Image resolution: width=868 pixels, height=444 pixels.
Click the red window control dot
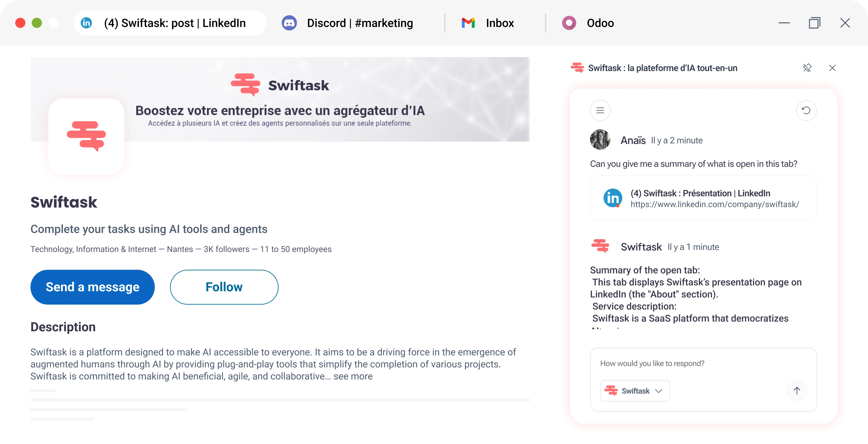[x=20, y=23]
